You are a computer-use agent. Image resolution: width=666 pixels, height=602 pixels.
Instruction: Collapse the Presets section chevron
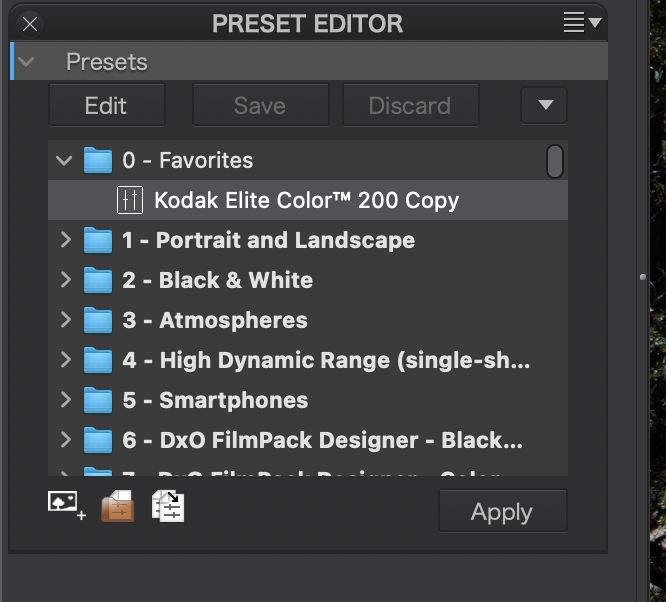[x=27, y=62]
